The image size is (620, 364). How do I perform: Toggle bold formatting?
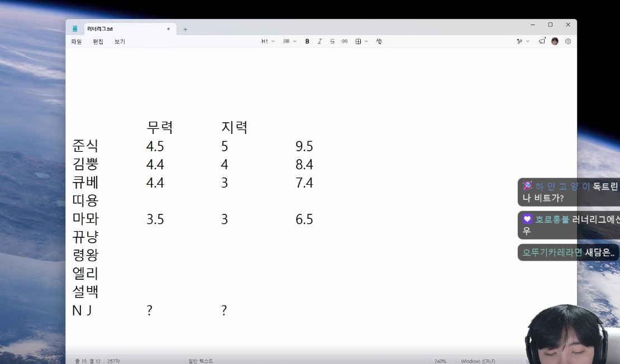tap(307, 41)
